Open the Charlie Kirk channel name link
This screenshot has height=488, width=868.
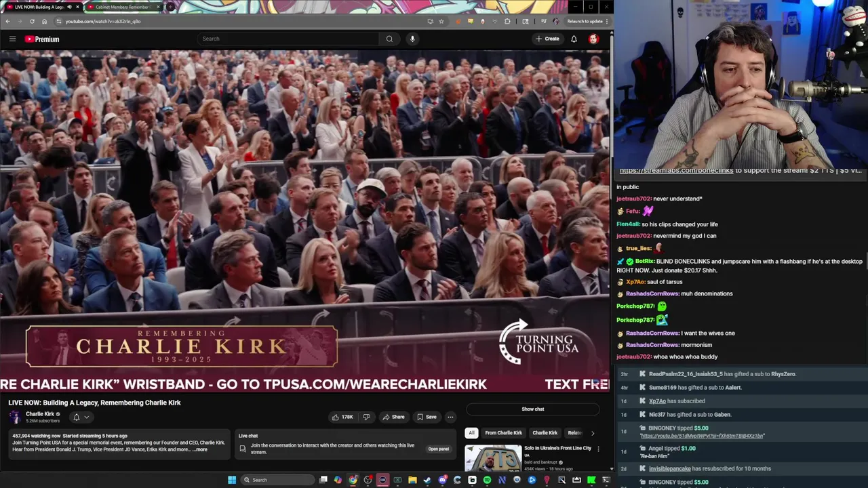pyautogui.click(x=40, y=414)
